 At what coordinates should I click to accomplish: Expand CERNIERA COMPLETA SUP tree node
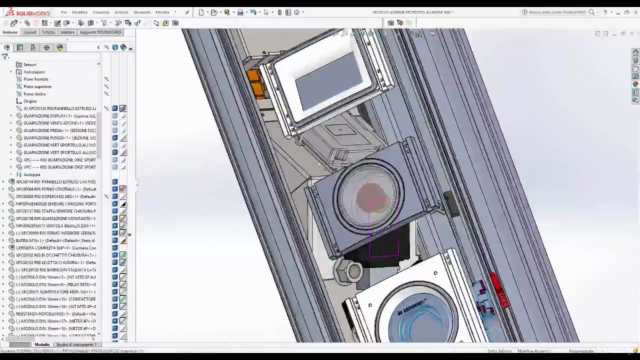tap(4, 248)
